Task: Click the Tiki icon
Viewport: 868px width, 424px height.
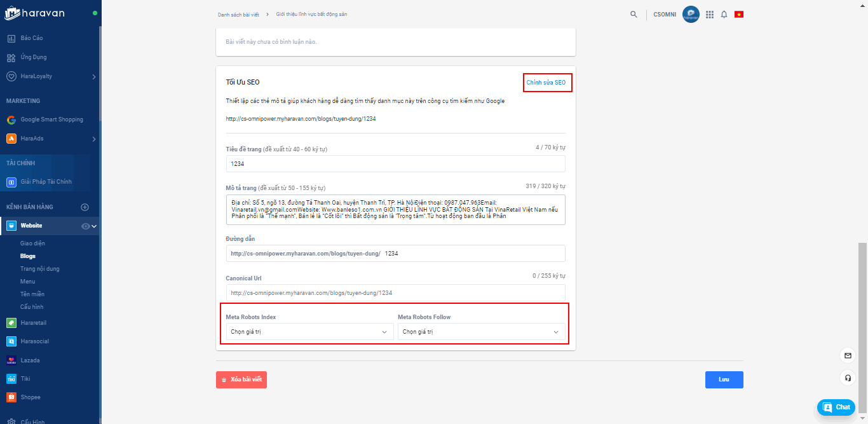Action: point(11,379)
